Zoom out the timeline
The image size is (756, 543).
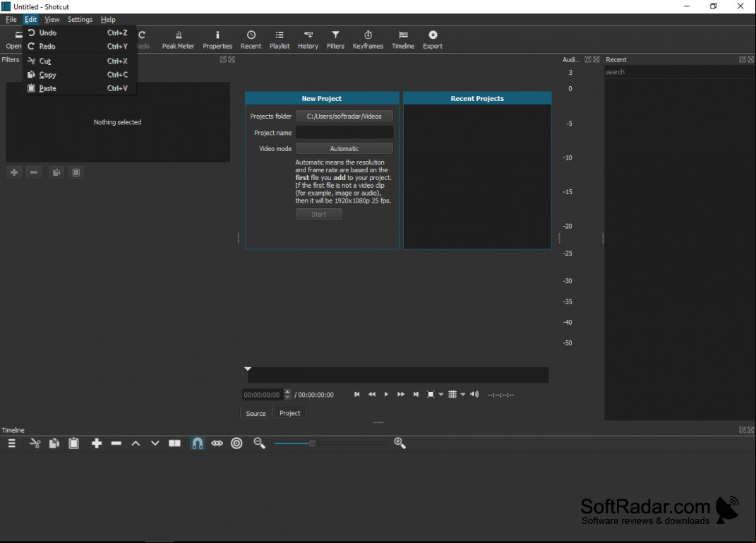coord(259,443)
